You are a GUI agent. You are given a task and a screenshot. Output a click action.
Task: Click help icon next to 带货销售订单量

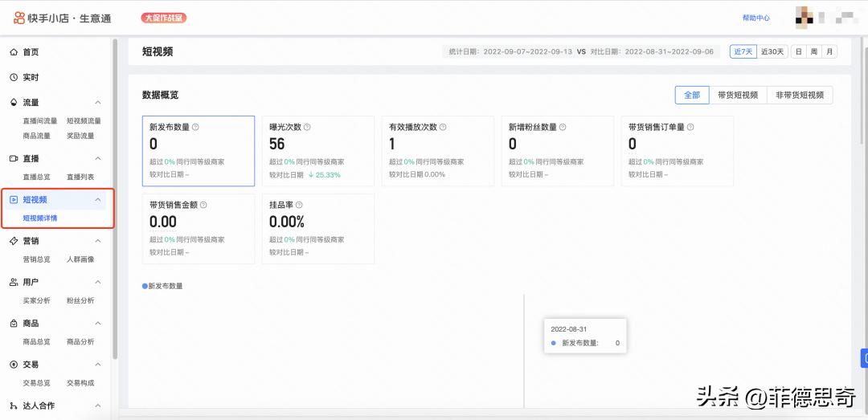690,127
